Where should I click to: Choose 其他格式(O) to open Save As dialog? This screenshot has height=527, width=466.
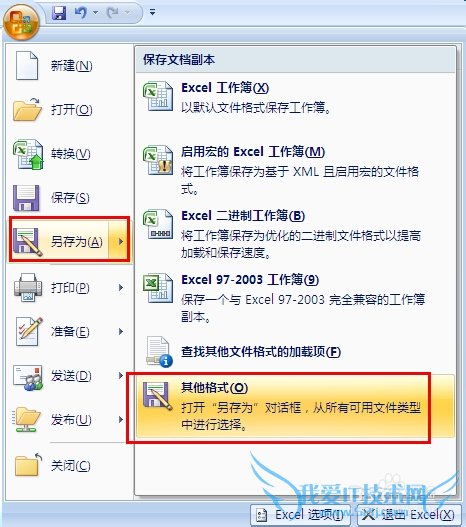point(295,406)
